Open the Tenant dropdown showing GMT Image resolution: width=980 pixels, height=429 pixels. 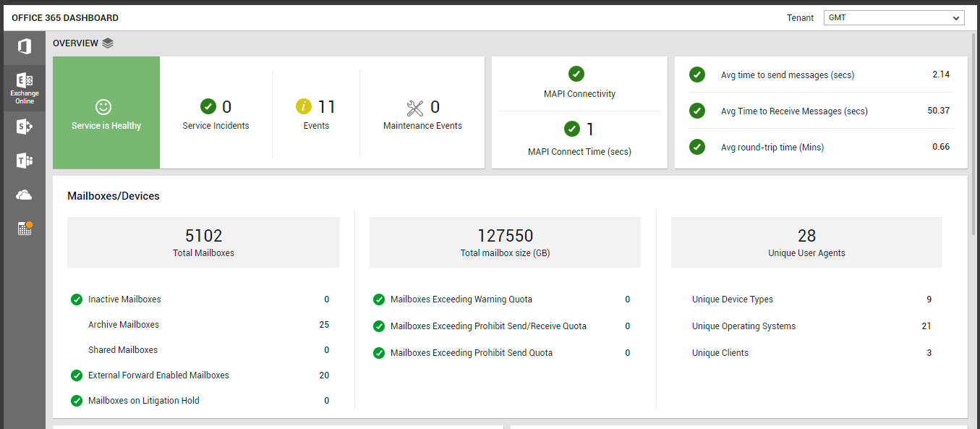tap(894, 17)
